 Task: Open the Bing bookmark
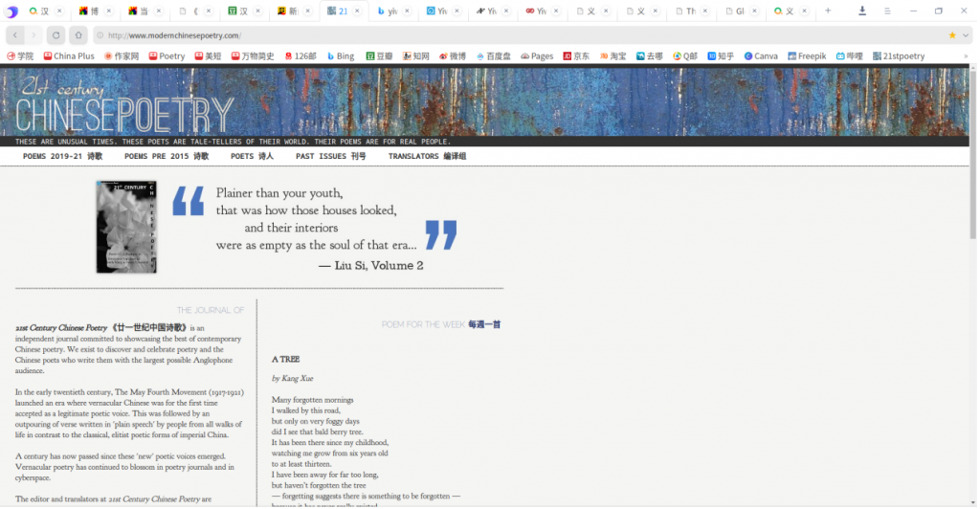[x=341, y=56]
